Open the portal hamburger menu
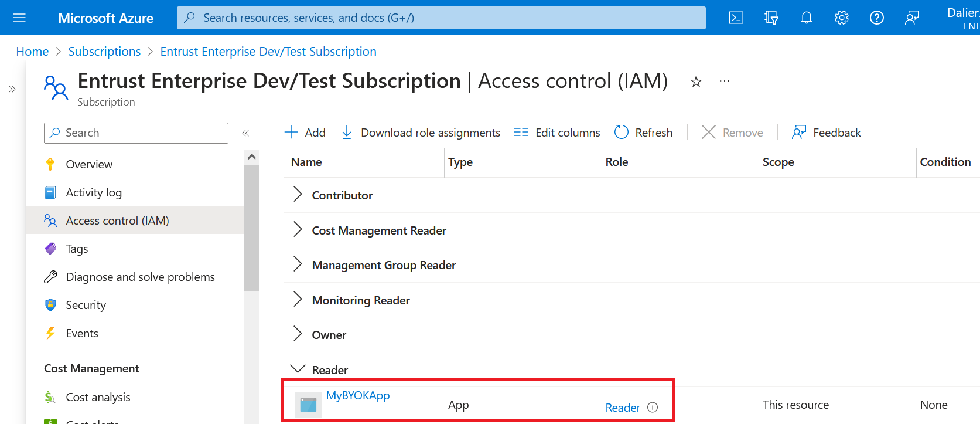Screen dimensions: 980x424 point(19,18)
